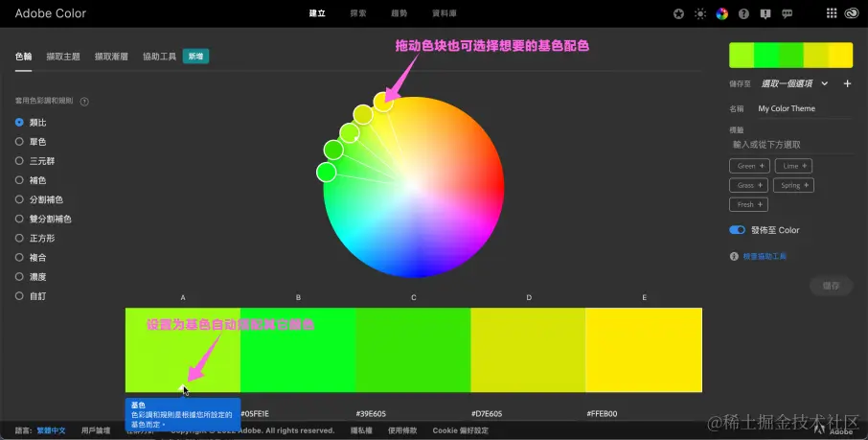Select the 複合 harmony rule
This screenshot has width=868, height=440.
(31, 258)
